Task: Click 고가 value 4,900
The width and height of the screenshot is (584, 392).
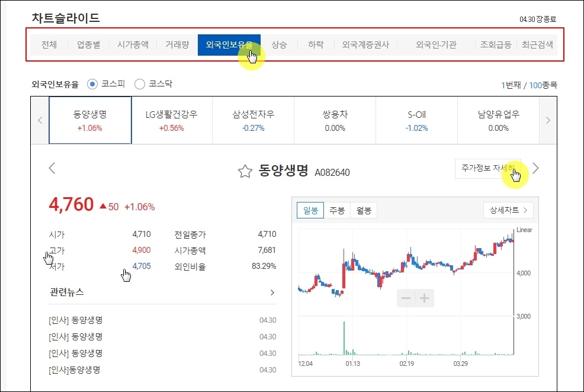Action: pyautogui.click(x=142, y=250)
